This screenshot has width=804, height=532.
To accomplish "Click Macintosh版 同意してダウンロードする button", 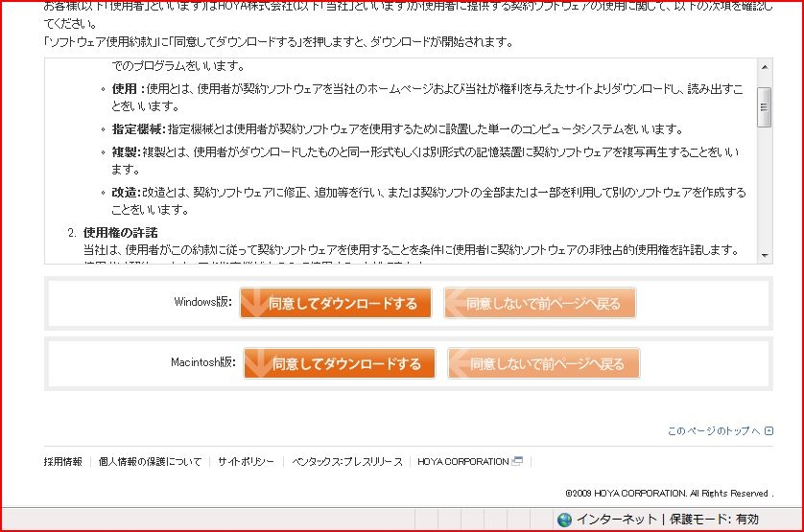I will tap(340, 363).
